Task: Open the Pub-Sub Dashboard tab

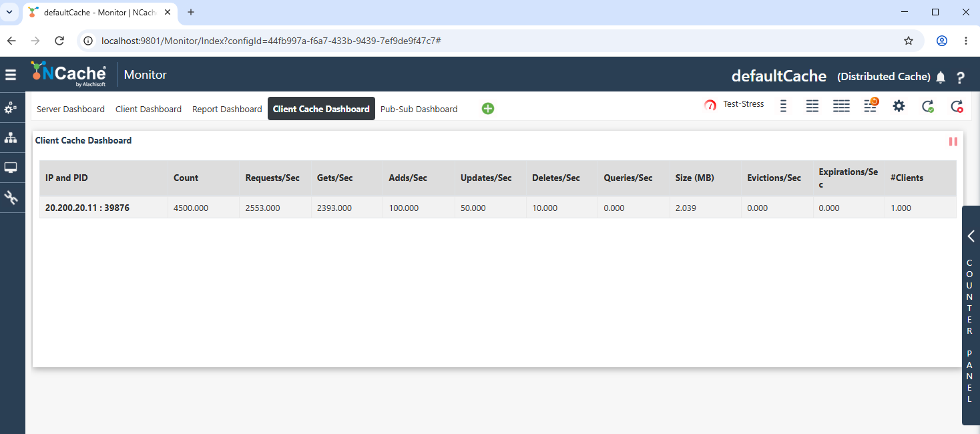Action: (419, 109)
